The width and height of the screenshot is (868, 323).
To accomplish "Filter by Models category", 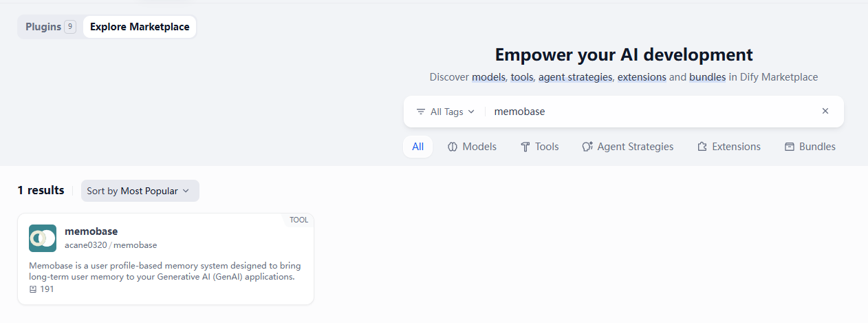I will pyautogui.click(x=472, y=147).
